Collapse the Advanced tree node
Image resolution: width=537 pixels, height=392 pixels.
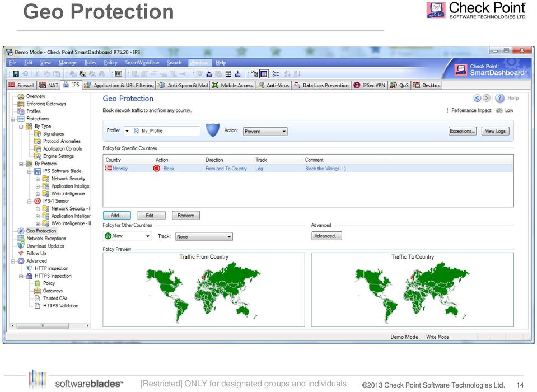pos(13,261)
